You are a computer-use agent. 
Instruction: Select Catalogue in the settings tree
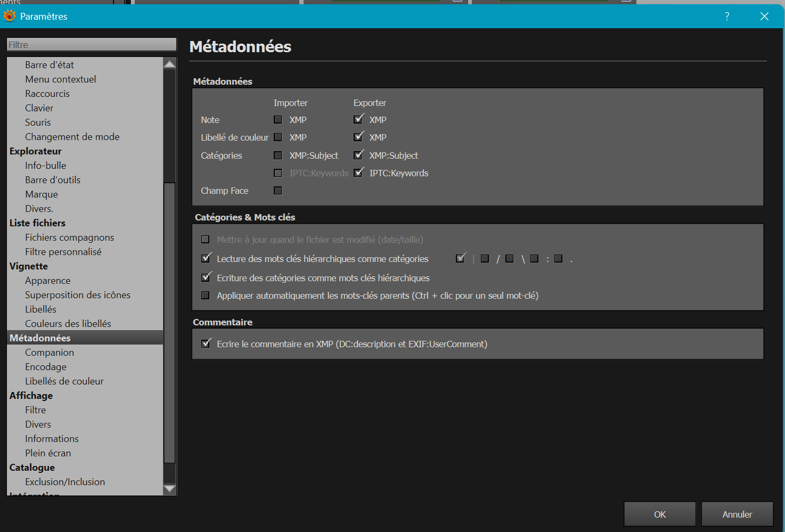click(x=32, y=468)
